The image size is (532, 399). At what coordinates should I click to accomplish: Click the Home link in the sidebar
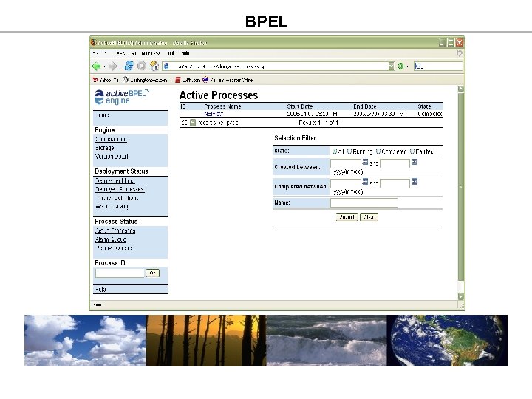tap(102, 115)
